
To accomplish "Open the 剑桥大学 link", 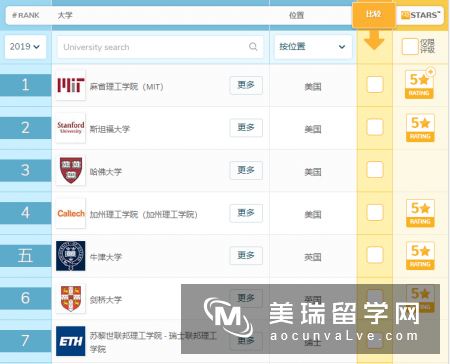I will click(106, 300).
